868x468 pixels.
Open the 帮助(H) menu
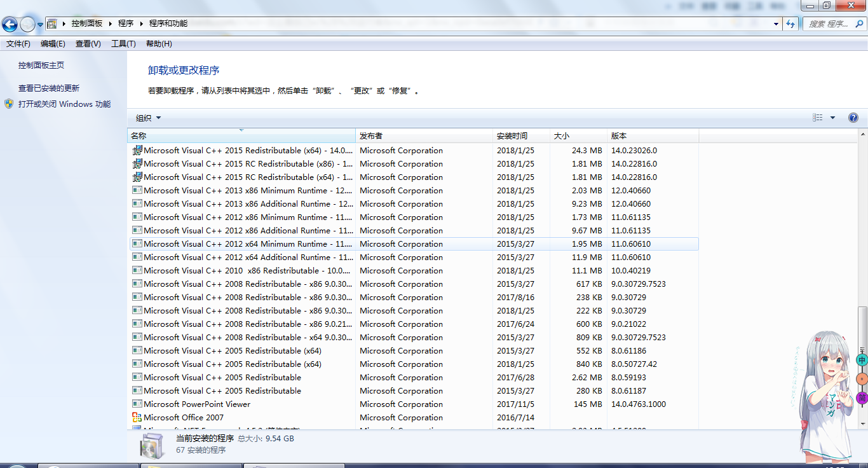coord(159,44)
